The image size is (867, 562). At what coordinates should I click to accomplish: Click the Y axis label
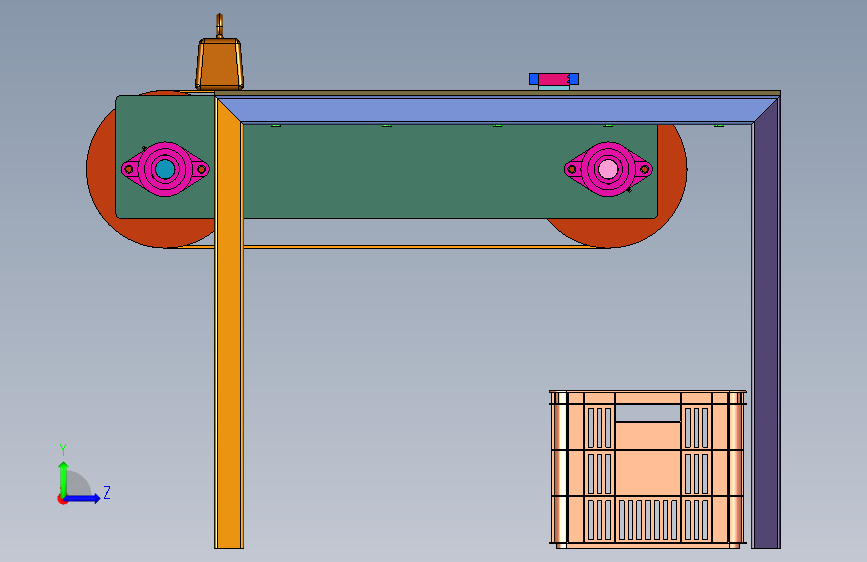point(62,450)
